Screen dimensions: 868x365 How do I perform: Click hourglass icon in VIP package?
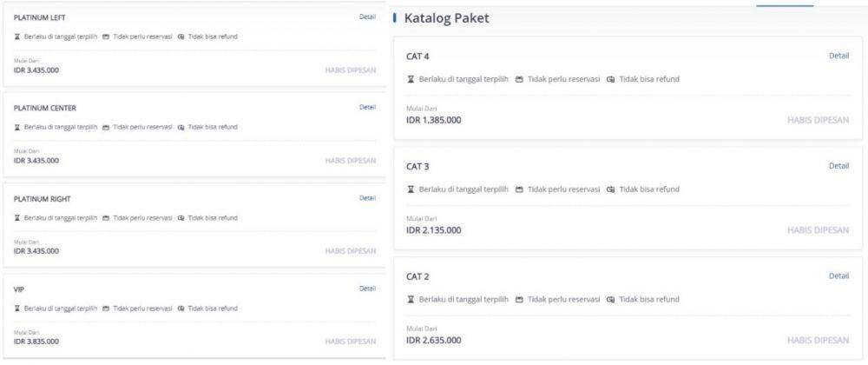pyautogui.click(x=17, y=309)
